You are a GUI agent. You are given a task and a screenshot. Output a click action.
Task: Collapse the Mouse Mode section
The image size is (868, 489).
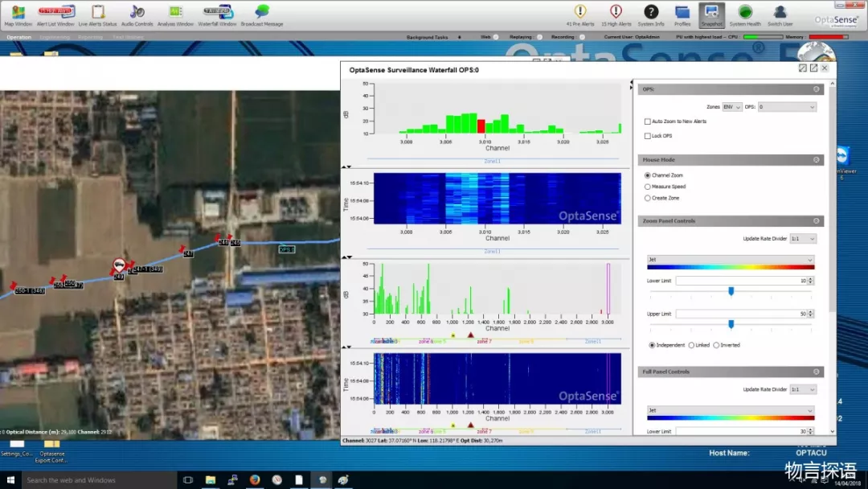click(x=817, y=159)
